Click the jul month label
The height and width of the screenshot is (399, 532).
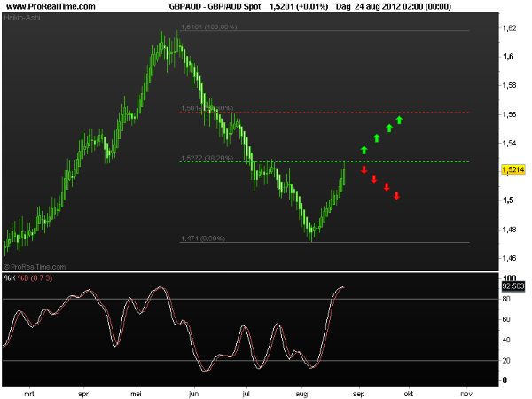pyautogui.click(x=246, y=394)
